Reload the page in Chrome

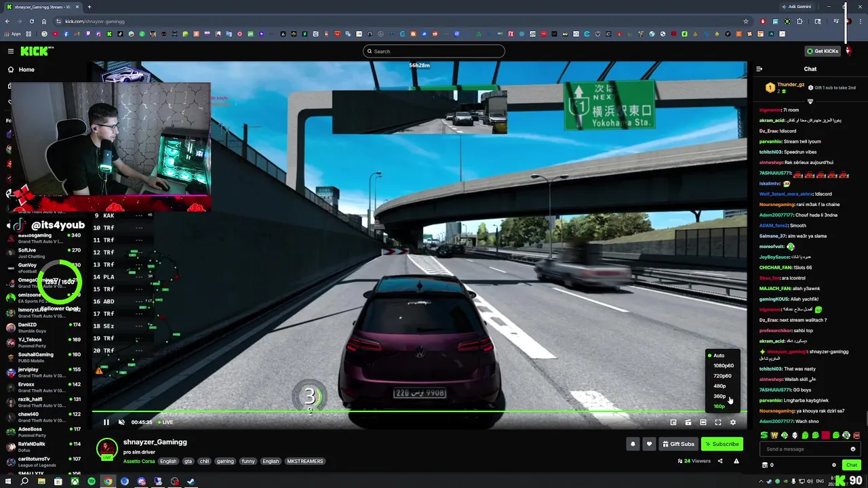pyautogui.click(x=31, y=21)
